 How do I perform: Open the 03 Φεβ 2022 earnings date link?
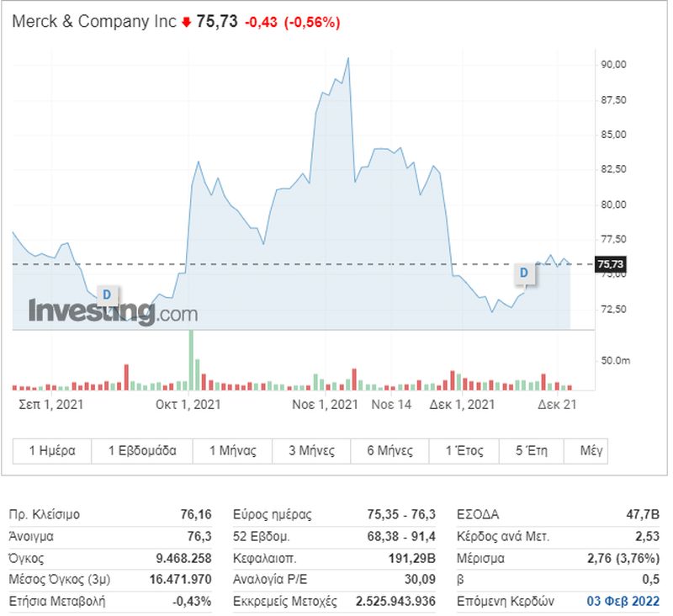pos(623,601)
